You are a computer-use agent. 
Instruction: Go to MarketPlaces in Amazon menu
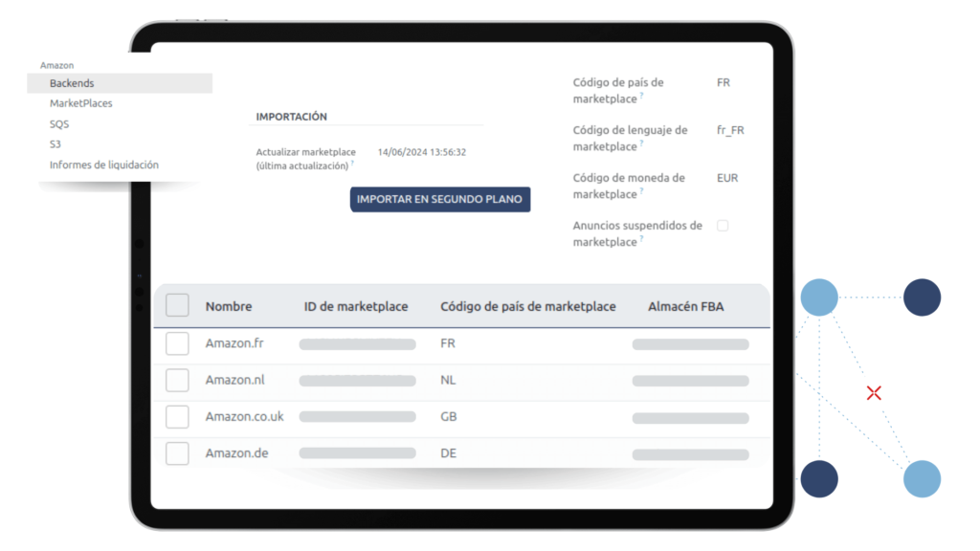[x=81, y=103]
